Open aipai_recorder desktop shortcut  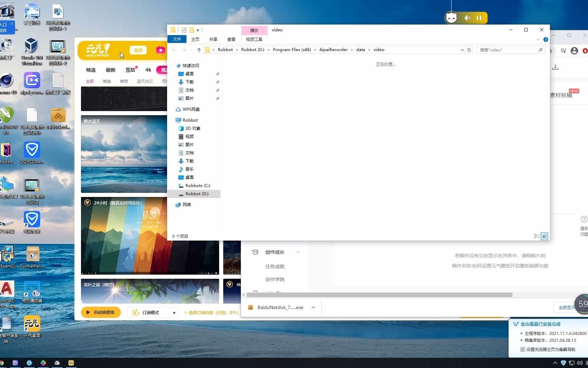(x=32, y=83)
